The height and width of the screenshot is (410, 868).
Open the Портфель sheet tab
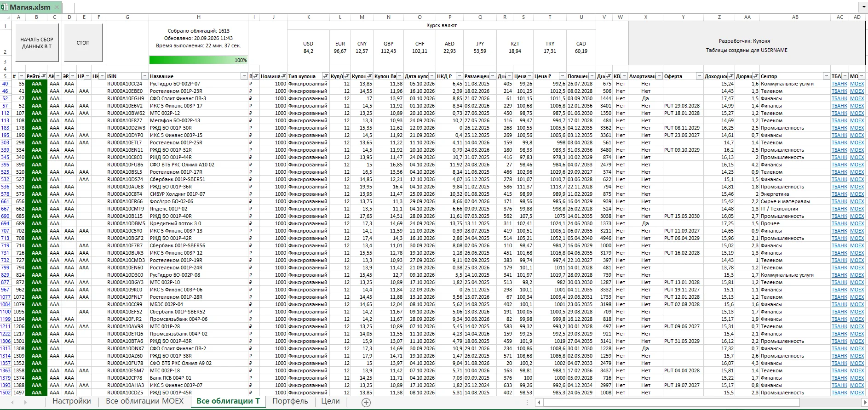point(290,401)
